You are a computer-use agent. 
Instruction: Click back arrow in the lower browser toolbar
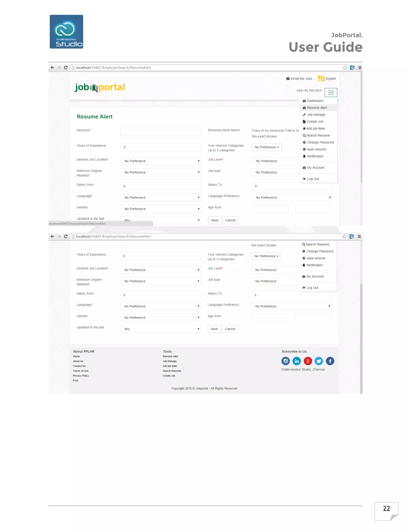(x=52, y=236)
